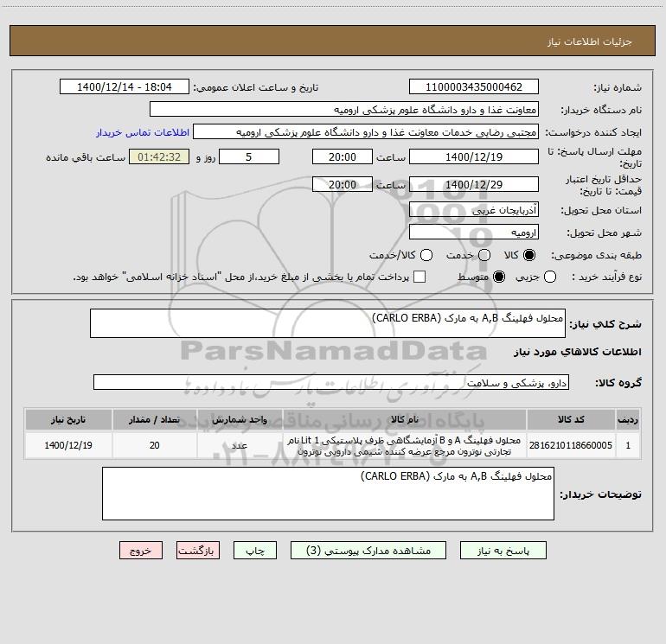Image resolution: width=666 pixels, height=644 pixels.
Task: Click the تعداد / مقدار column header
Action: coord(155,420)
